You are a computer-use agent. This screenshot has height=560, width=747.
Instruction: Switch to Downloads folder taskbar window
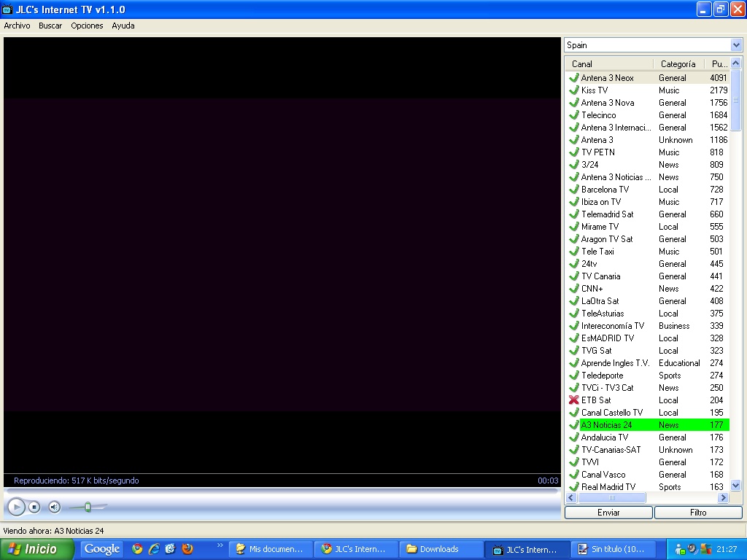click(x=441, y=549)
